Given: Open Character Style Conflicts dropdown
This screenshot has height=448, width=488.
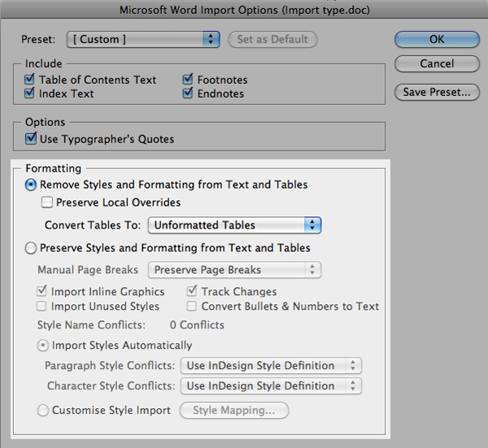Looking at the screenshot, I should 271,385.
